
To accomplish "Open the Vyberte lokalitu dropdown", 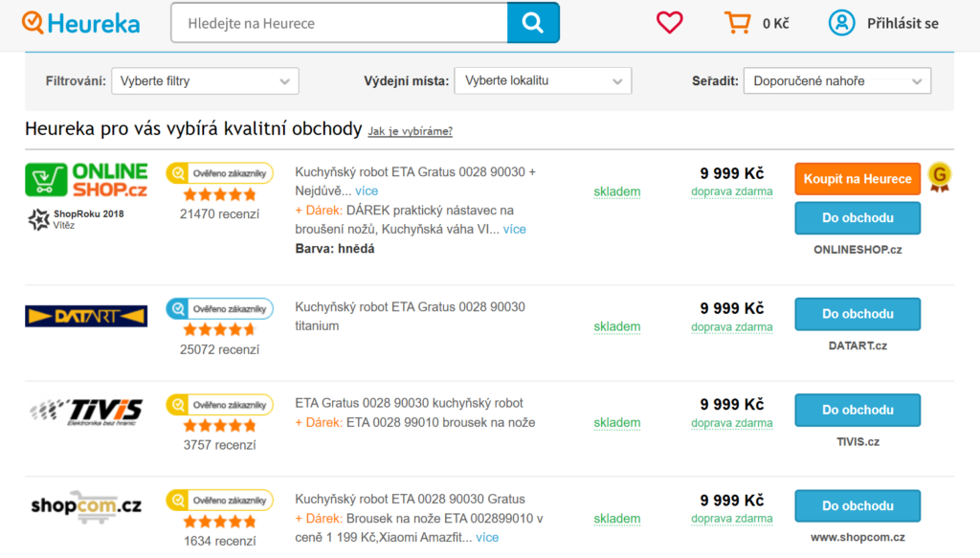I will [x=543, y=81].
